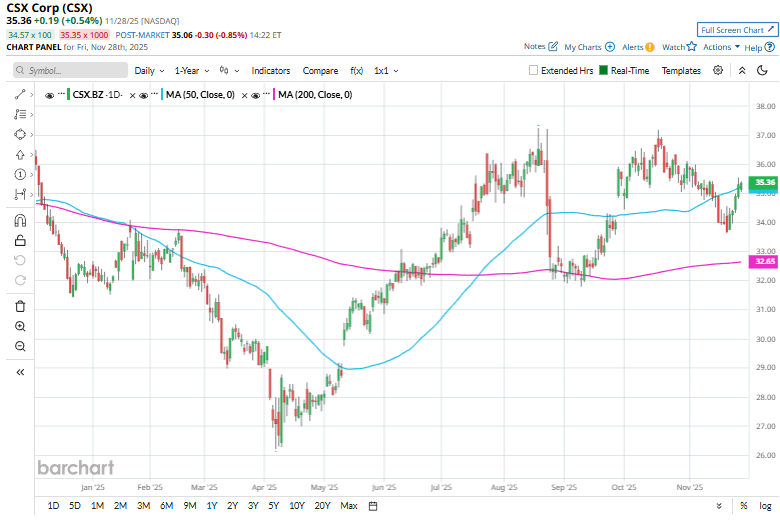Image resolution: width=780 pixels, height=527 pixels.
Task: Toggle the Real-Time checkbox
Action: 603,71
